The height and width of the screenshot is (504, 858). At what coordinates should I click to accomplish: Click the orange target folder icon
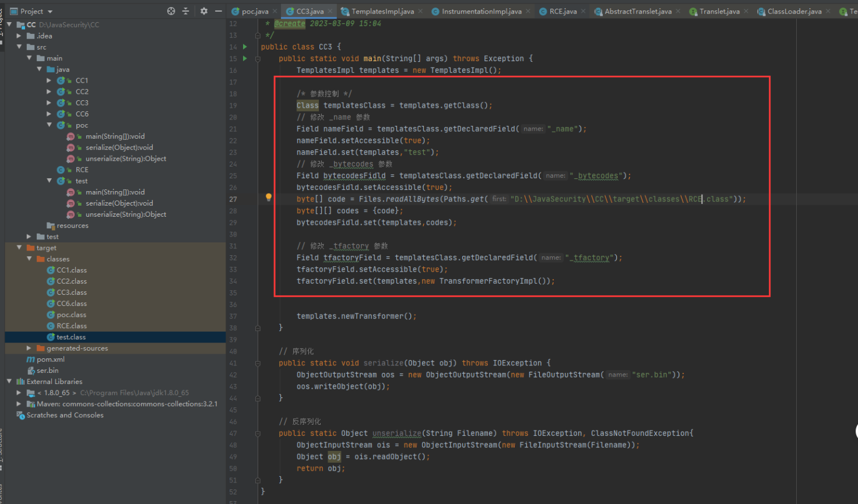(x=31, y=248)
